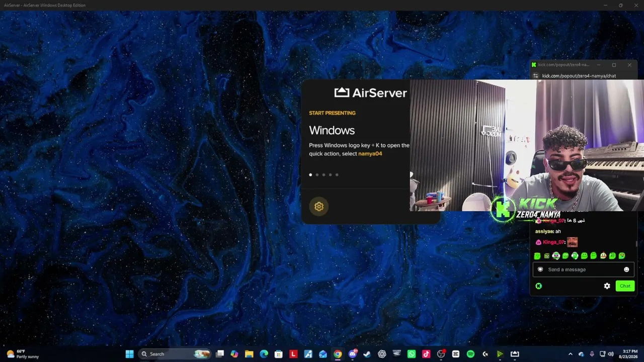Screen dimensions: 644x362
Task: Click the round Kick logo below message box
Action: (538, 286)
